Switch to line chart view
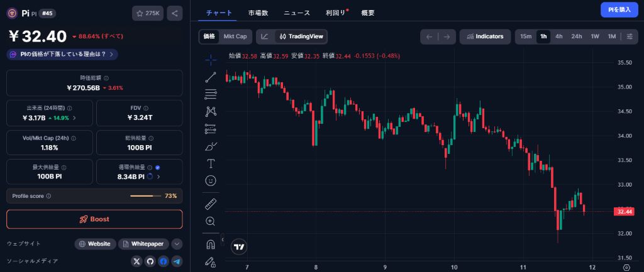This screenshot has height=272, width=644. point(265,36)
